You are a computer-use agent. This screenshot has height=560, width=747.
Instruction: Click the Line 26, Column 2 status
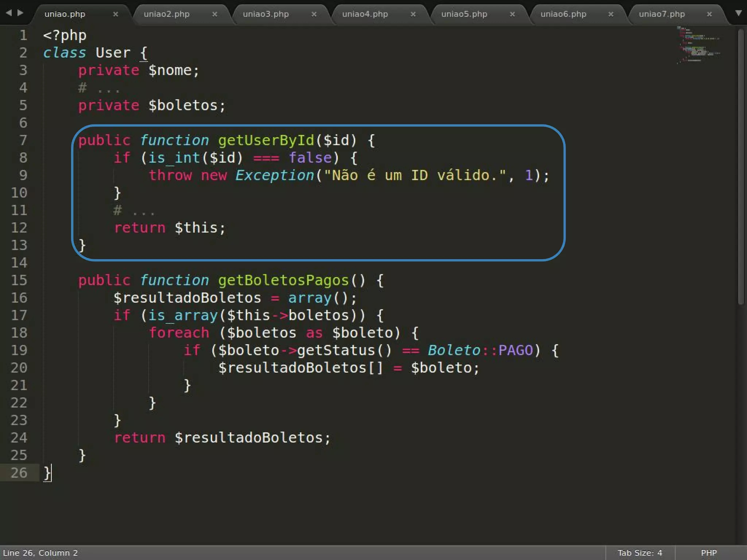point(40,553)
